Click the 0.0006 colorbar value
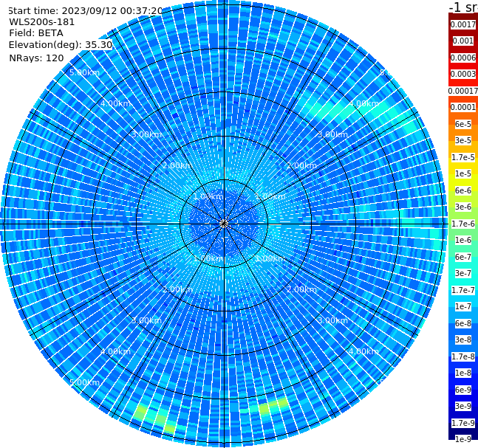Image resolution: width=478 pixels, height=448 pixels. [x=463, y=58]
